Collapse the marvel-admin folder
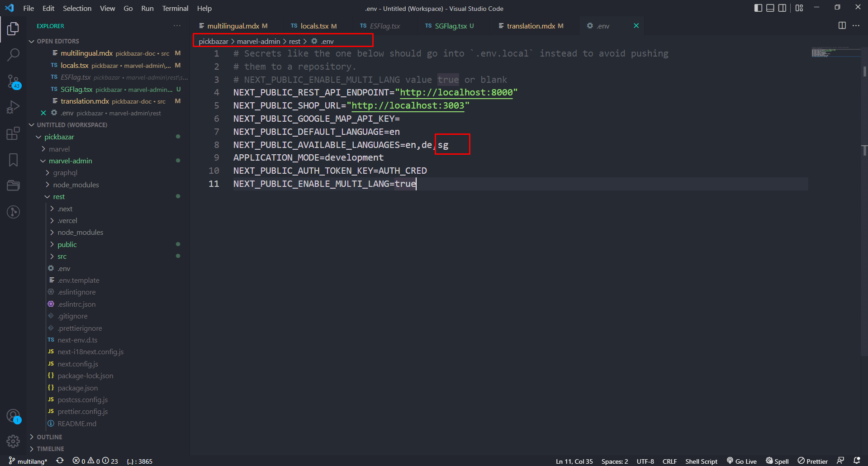This screenshot has width=868, height=466. coord(70,161)
